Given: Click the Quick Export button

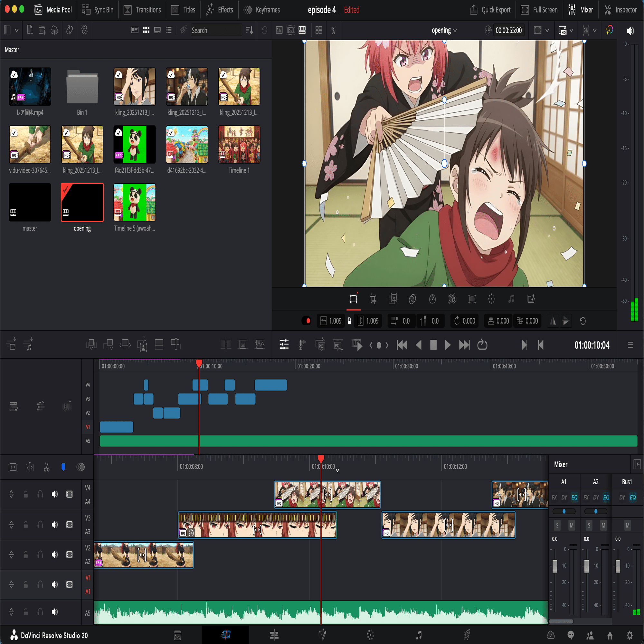Looking at the screenshot, I should (x=490, y=10).
